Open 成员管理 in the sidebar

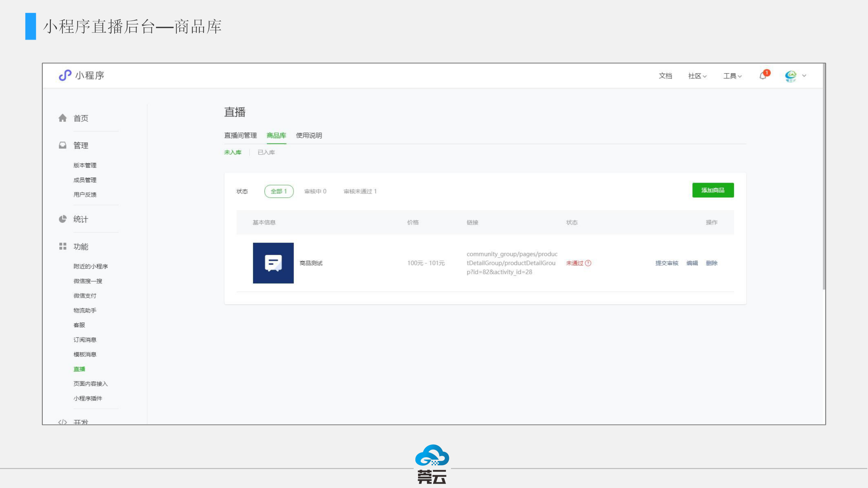pyautogui.click(x=85, y=180)
